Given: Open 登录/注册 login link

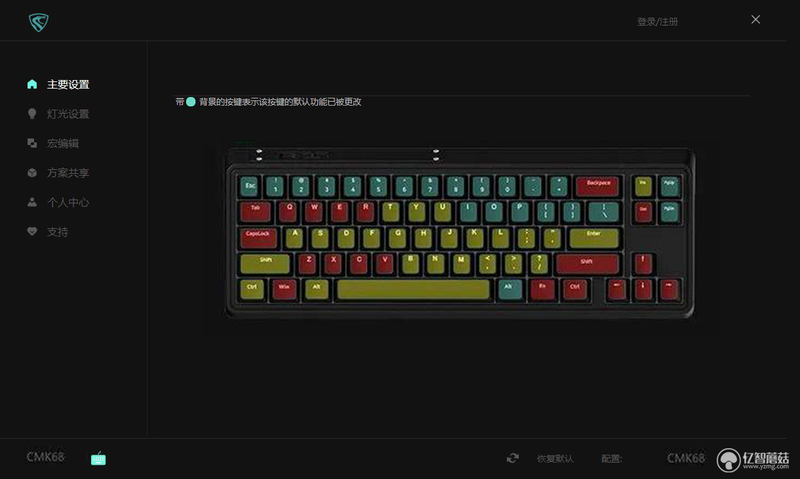Looking at the screenshot, I should 657,21.
